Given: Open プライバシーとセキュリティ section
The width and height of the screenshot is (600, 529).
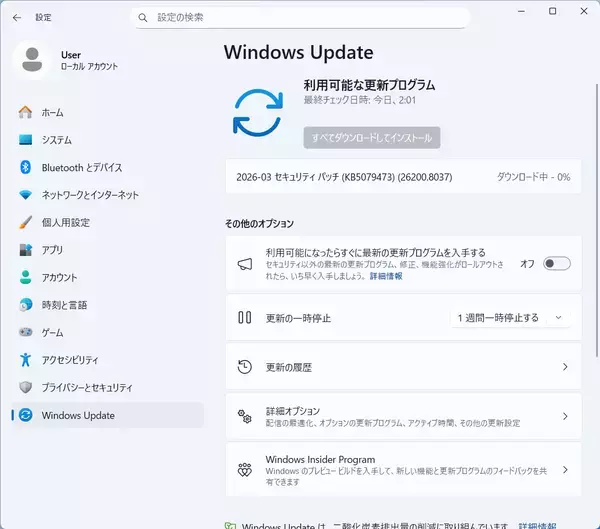Looking at the screenshot, I should [x=108, y=387].
